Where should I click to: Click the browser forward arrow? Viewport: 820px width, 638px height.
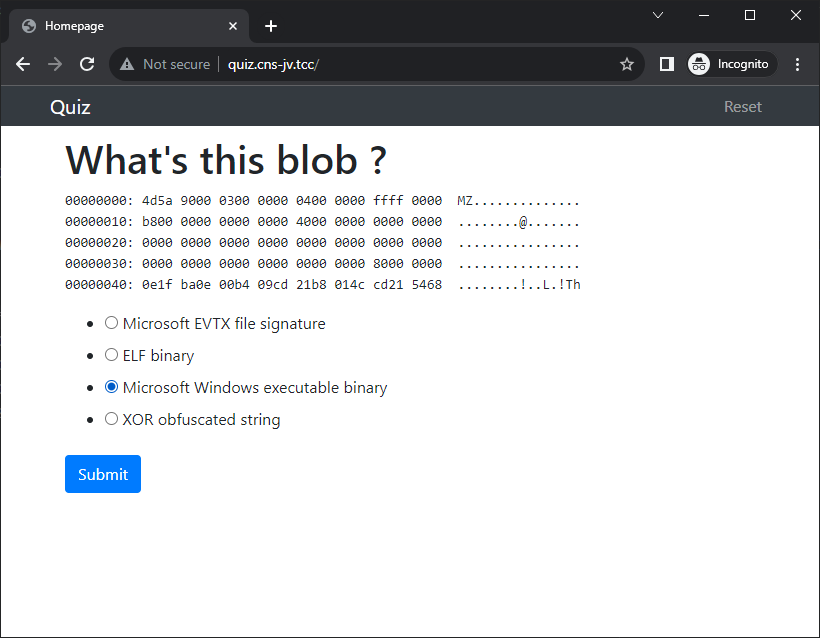tap(55, 64)
